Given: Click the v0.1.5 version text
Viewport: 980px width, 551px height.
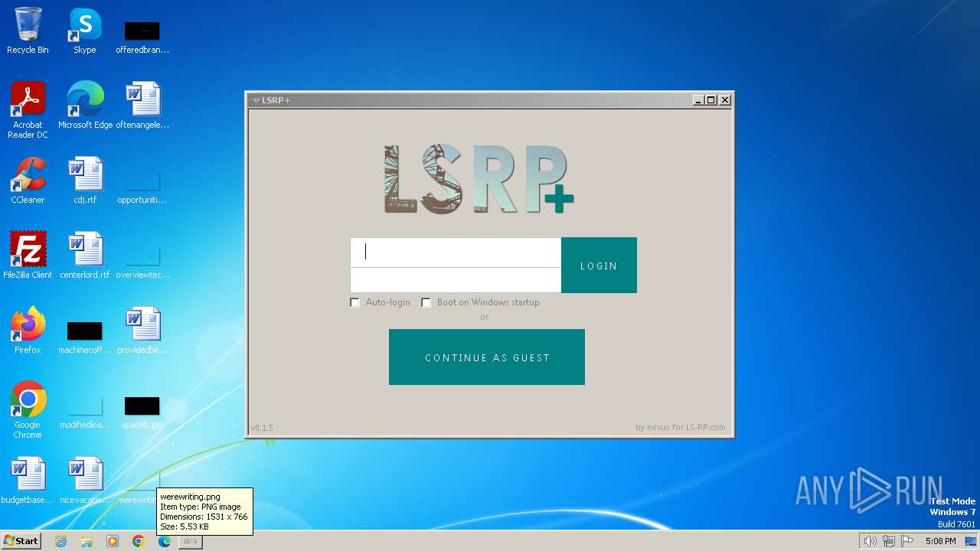Looking at the screenshot, I should pos(262,428).
